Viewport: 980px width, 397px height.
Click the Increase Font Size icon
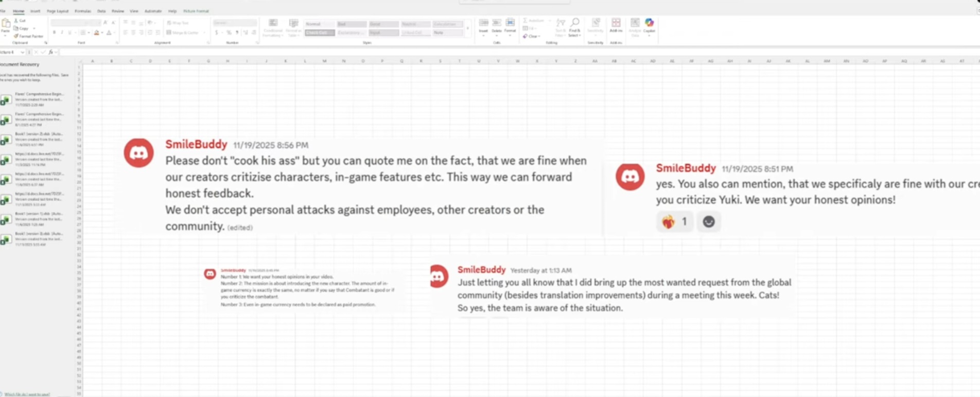click(x=106, y=23)
